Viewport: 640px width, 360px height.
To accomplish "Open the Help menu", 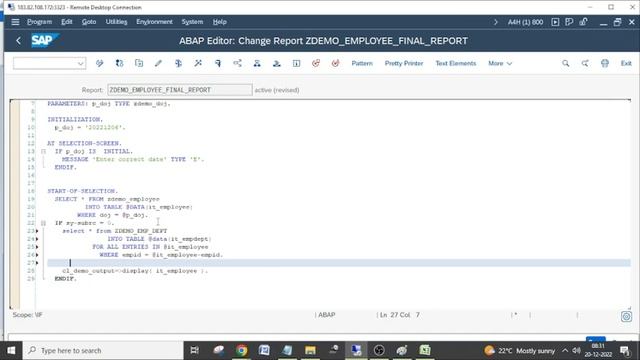I will (x=219, y=22).
